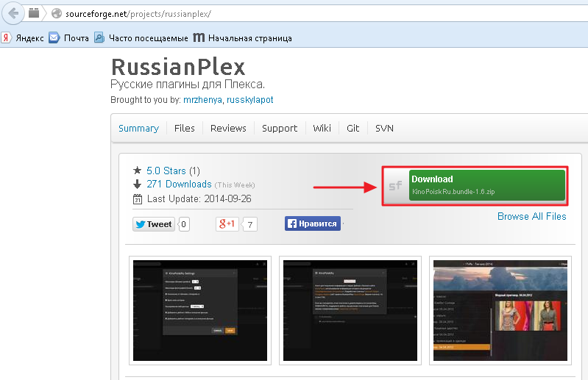Open the 5.0 Stars rating link
The width and height of the screenshot is (588, 380).
(x=166, y=171)
